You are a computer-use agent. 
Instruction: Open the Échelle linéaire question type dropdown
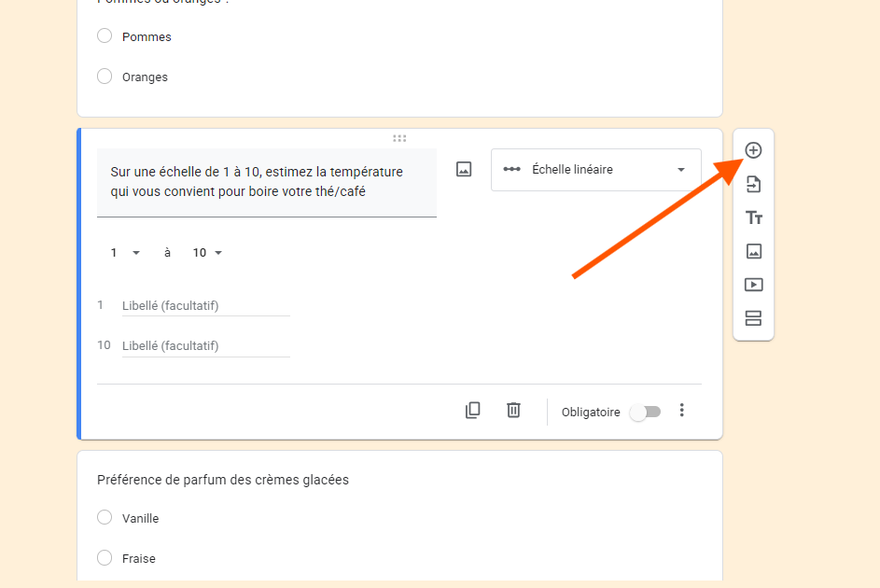click(596, 170)
